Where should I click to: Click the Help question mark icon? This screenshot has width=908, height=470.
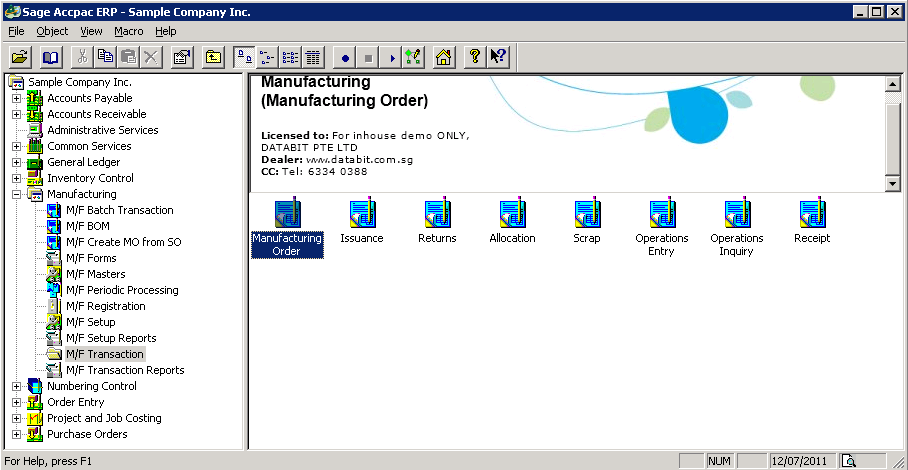point(475,57)
